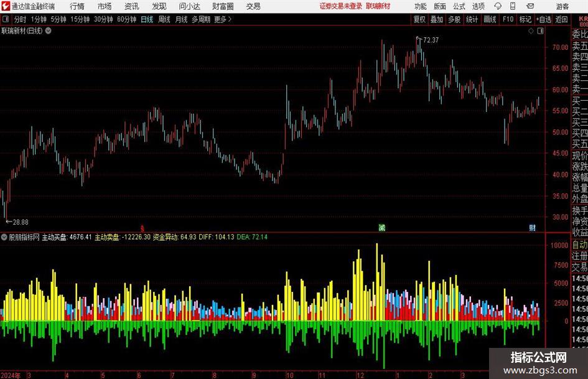Open the 问小达 menu
This screenshot has height=379, width=588.
pyautogui.click(x=189, y=6)
